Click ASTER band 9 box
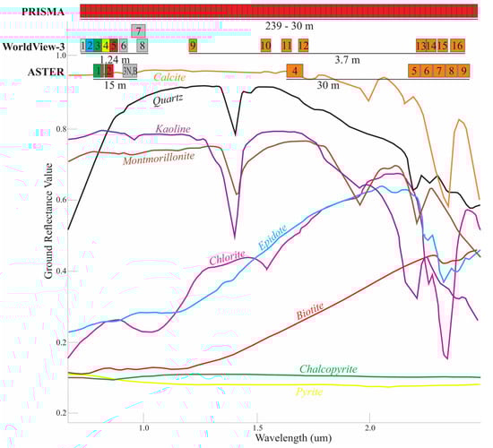493x448 pixels. [463, 71]
